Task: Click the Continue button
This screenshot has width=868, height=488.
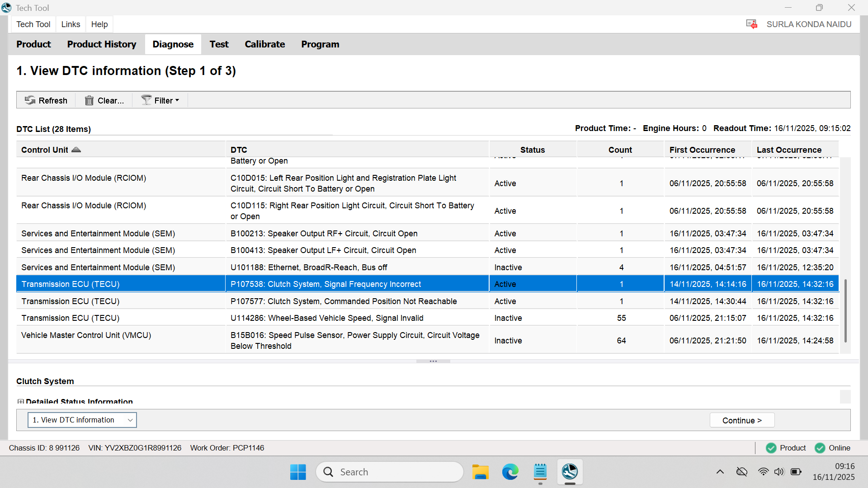Action: 742,420
